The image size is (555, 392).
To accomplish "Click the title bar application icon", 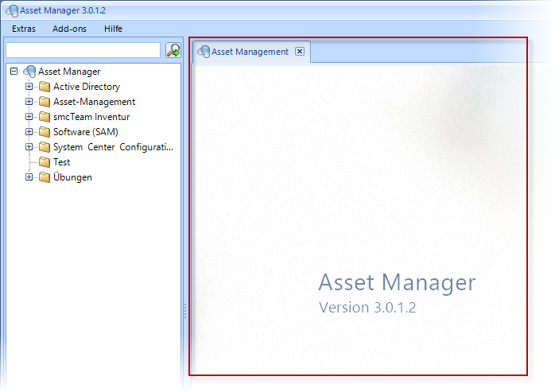I will click(12, 10).
